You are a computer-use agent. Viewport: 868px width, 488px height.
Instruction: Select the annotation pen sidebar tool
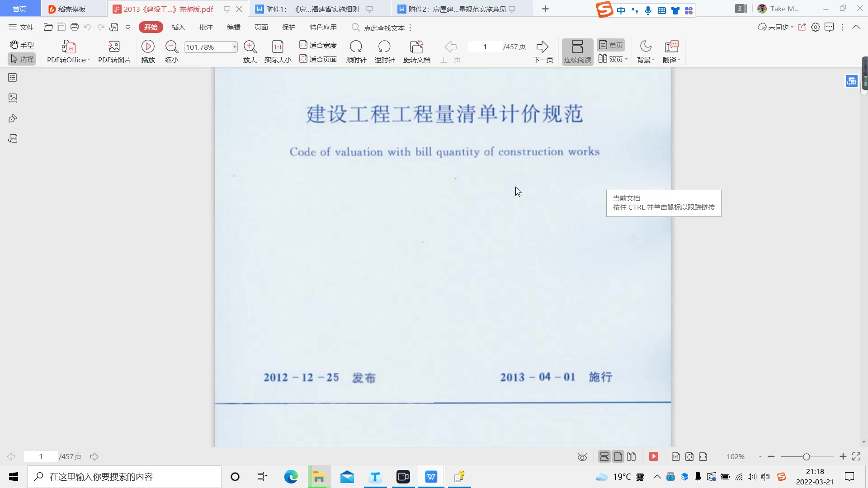coord(12,118)
